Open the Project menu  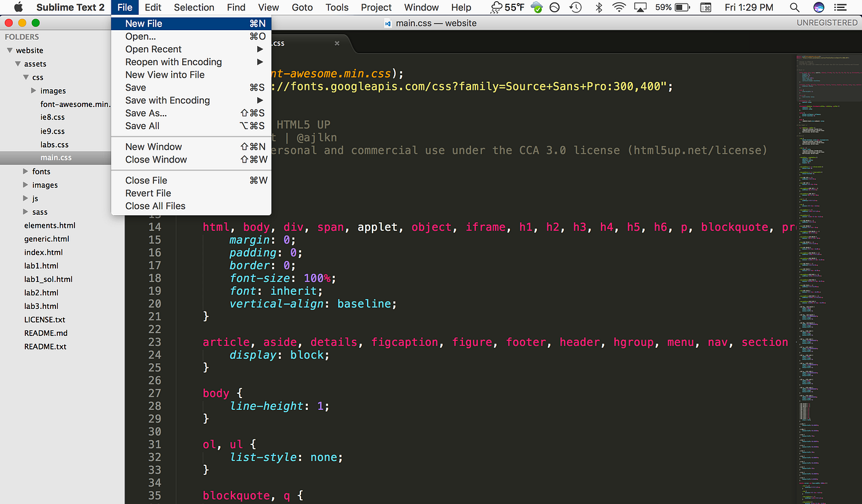[x=376, y=7]
